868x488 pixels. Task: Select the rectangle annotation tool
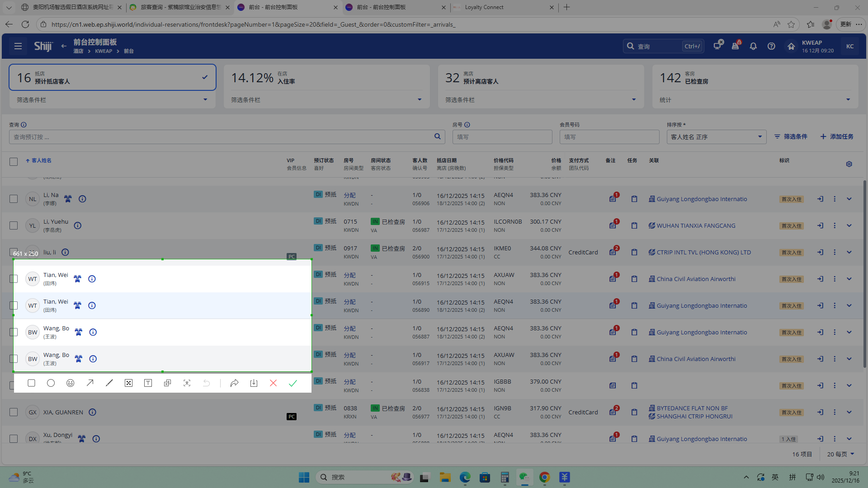pos(31,383)
